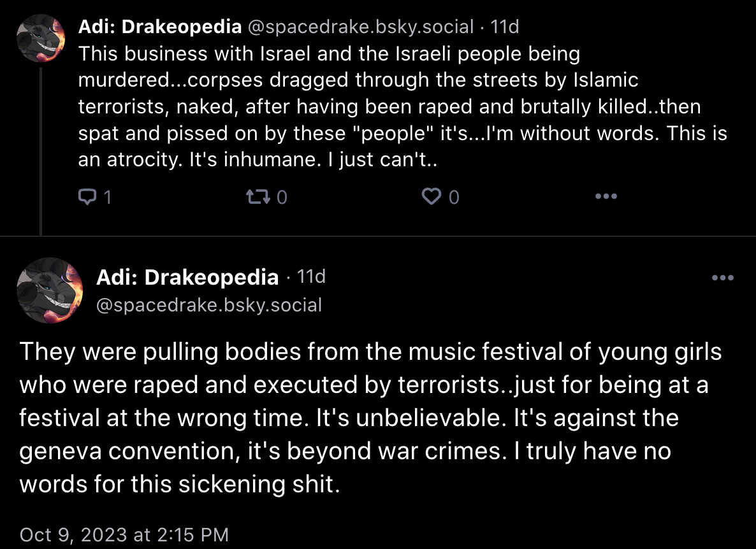The height and width of the screenshot is (549, 756).
Task: Click the thread connector line below avatar
Action: point(41,151)
